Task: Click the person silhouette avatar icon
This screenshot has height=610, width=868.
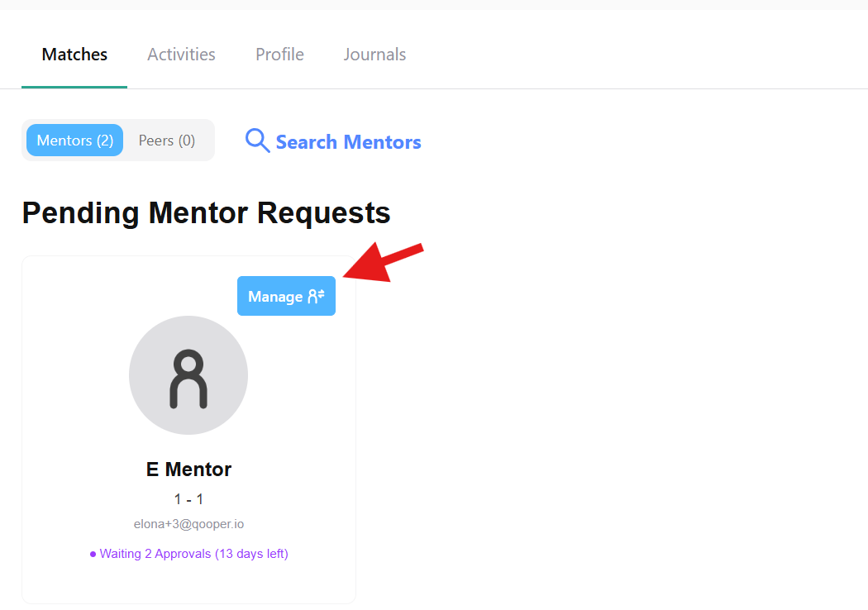Action: click(x=188, y=379)
